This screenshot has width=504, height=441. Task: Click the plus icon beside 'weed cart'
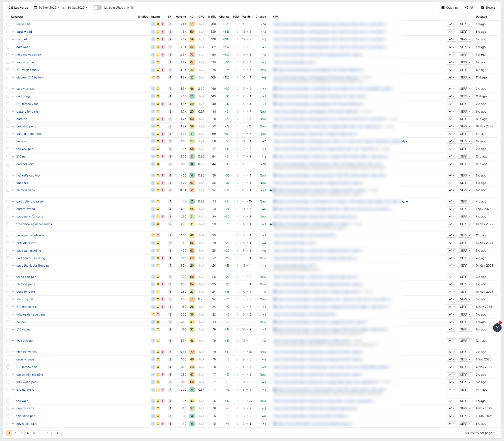click(13, 24)
